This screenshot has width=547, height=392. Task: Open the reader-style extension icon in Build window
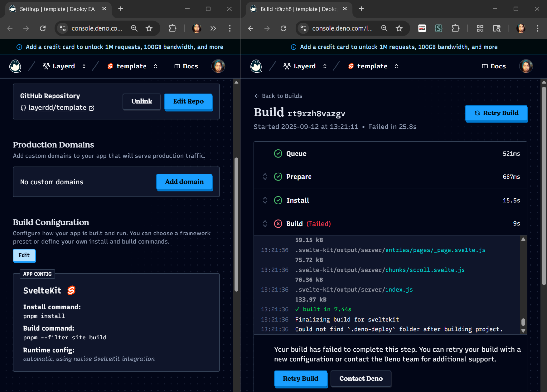click(x=422, y=28)
